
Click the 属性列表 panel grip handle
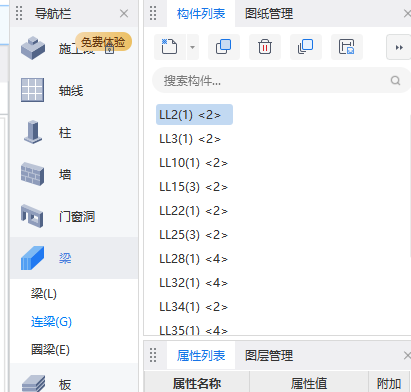pyautogui.click(x=153, y=355)
